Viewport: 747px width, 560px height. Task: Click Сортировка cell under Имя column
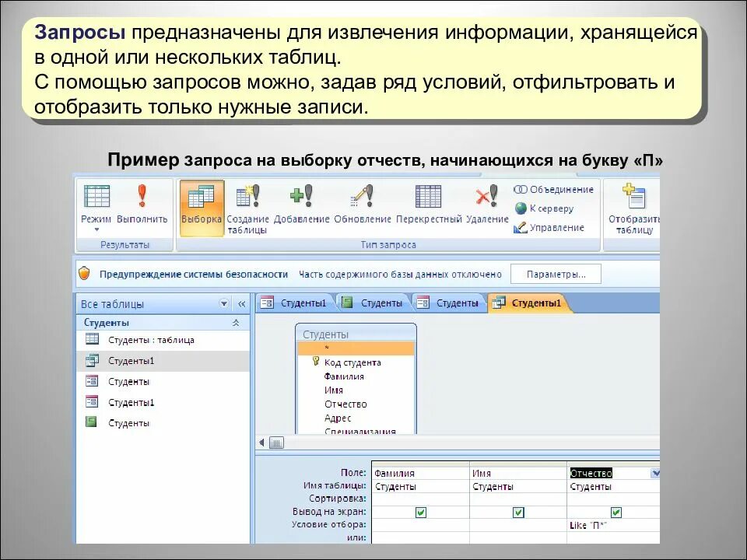[x=518, y=499]
